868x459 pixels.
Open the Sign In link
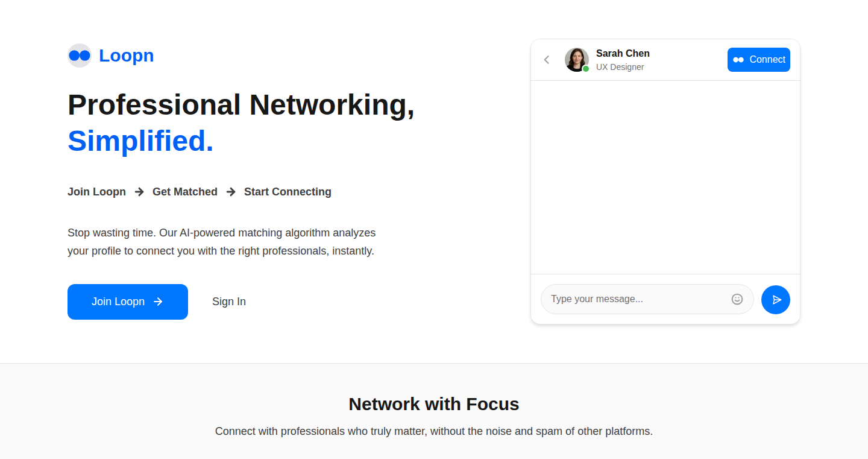click(229, 302)
